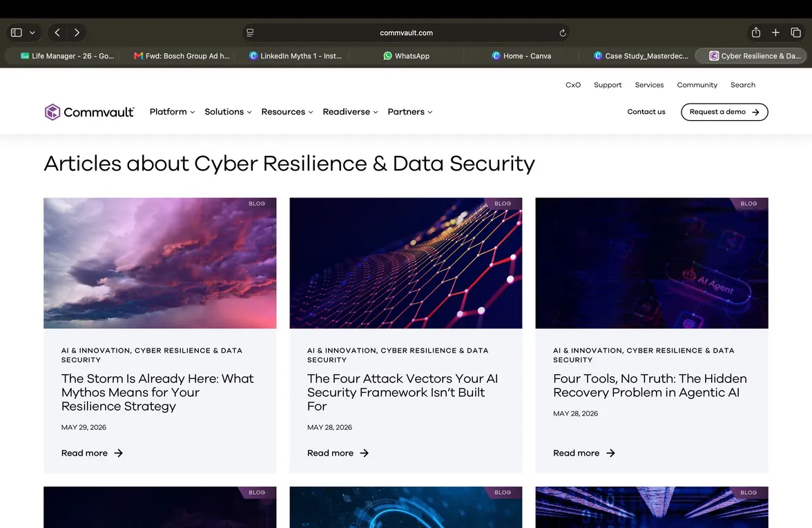Viewport: 812px width, 528px height.
Task: Click the Commvault logo
Action: tap(90, 112)
